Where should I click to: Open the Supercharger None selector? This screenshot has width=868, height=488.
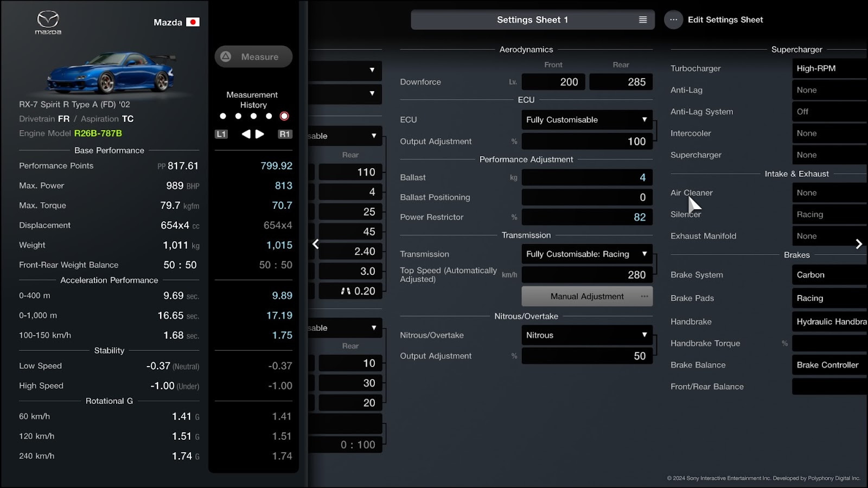[x=830, y=155]
